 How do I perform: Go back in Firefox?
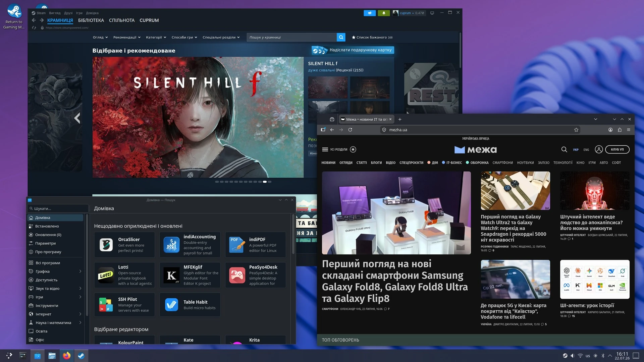coord(332,130)
